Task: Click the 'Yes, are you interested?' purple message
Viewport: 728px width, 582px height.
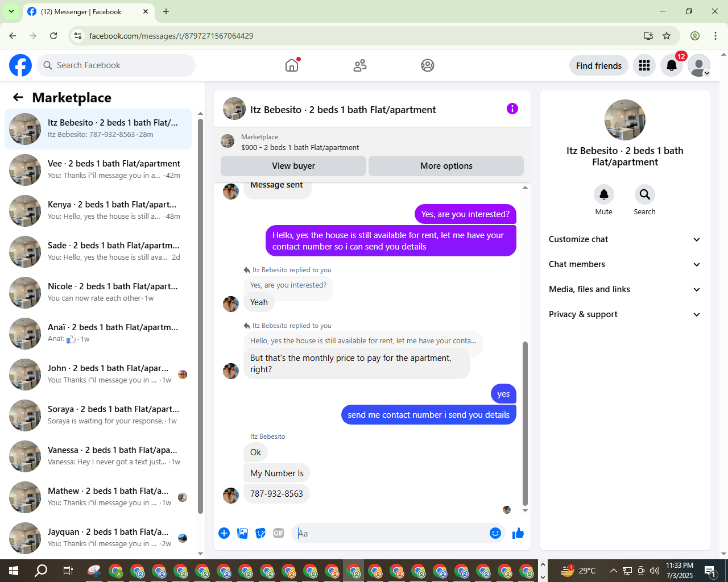Action: tap(465, 214)
